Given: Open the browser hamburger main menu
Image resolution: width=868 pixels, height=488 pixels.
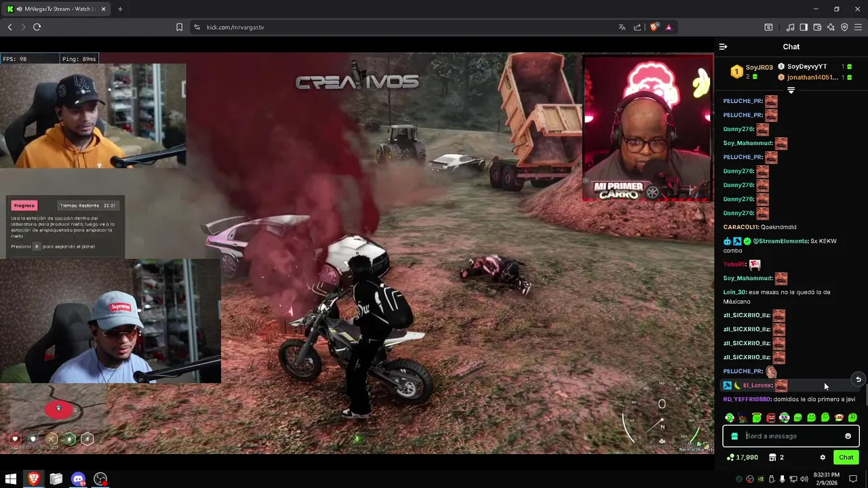Looking at the screenshot, I should (x=858, y=27).
